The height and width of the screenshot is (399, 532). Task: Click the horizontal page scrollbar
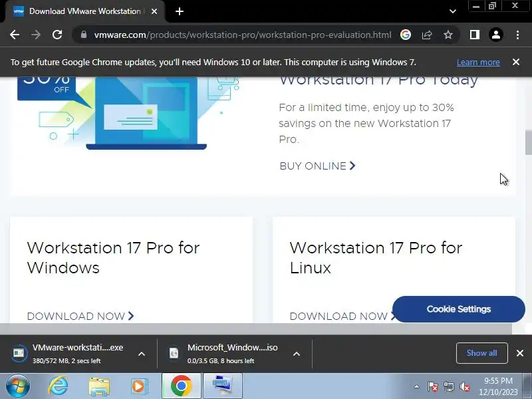tap(256, 329)
